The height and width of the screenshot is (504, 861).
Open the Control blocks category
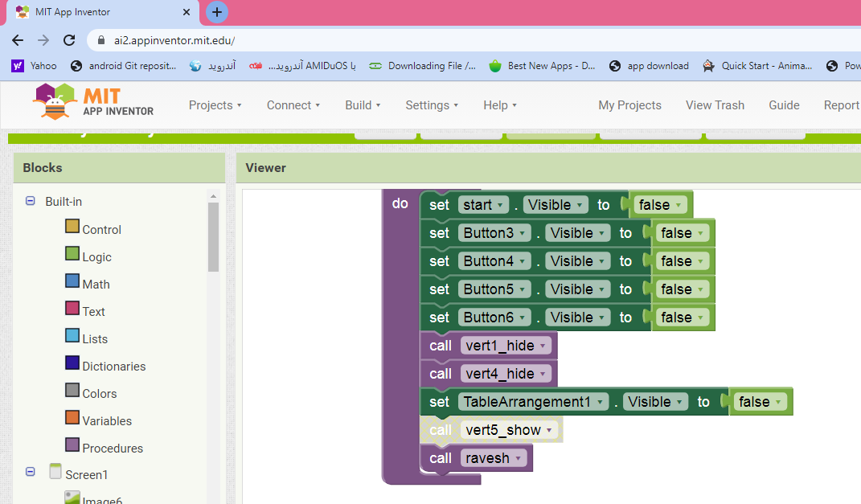pyautogui.click(x=100, y=229)
